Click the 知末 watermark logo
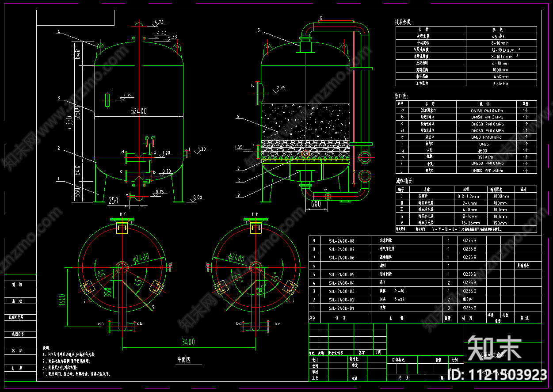Screen dimensions: 553x392 (x=494, y=347)
